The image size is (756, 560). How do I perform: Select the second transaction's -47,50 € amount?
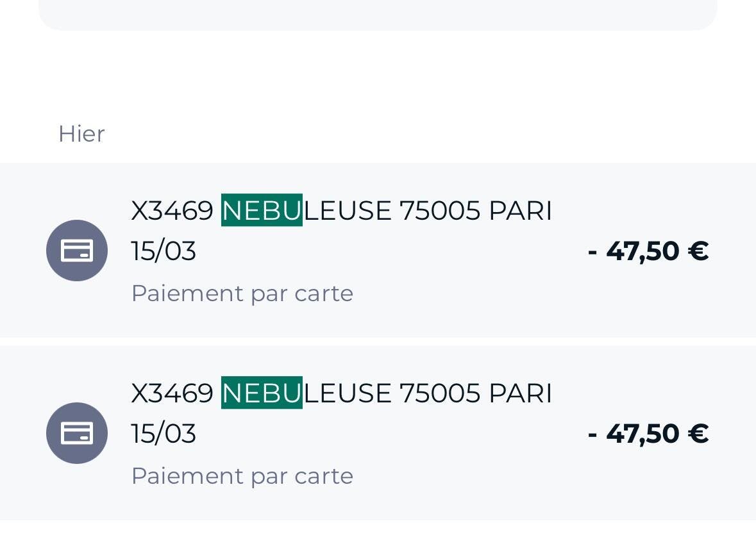(x=648, y=434)
